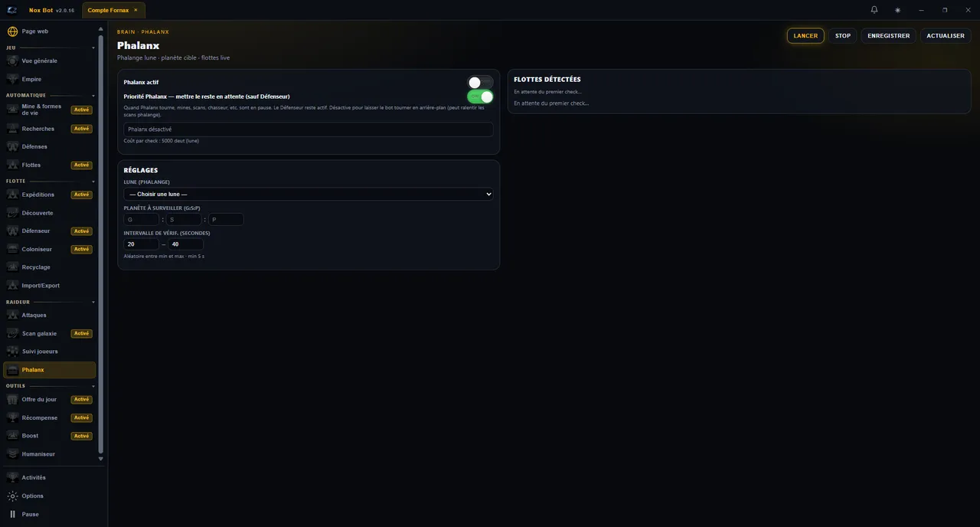980x527 pixels.
Task: Select Phalanx in the sidebar
Action: 50,370
